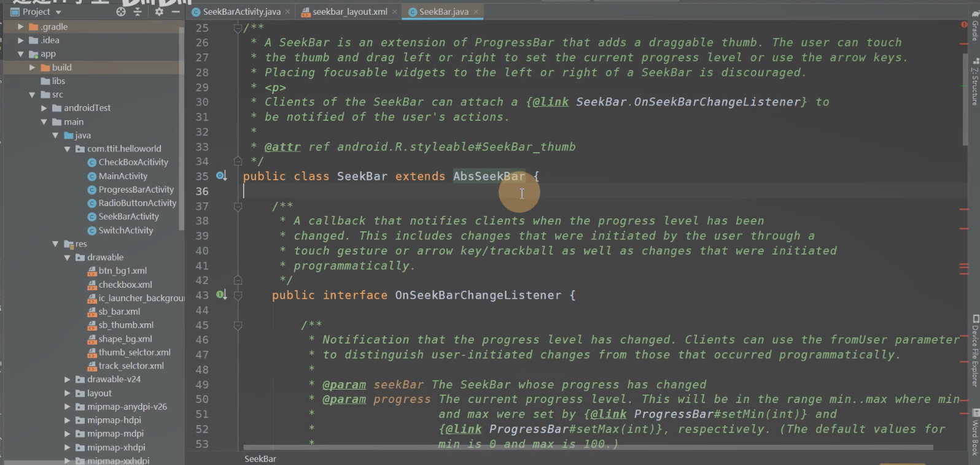980x465 pixels.
Task: Open the Z: Structure tool window
Action: click(x=974, y=82)
